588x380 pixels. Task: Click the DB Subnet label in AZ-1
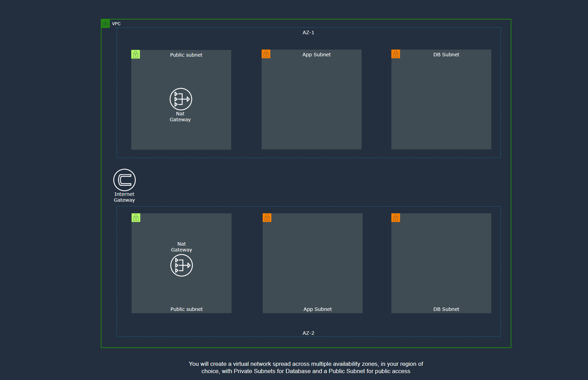point(446,55)
